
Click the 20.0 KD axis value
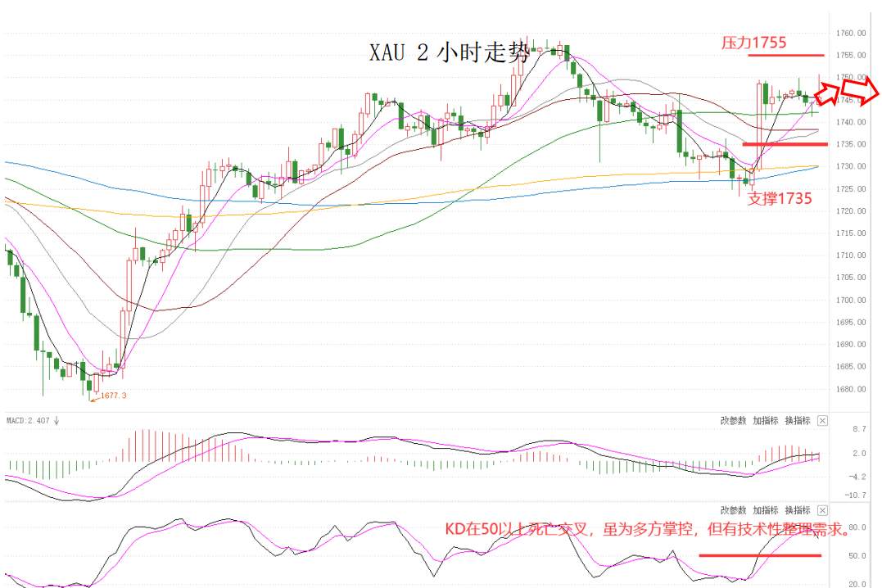click(x=857, y=584)
